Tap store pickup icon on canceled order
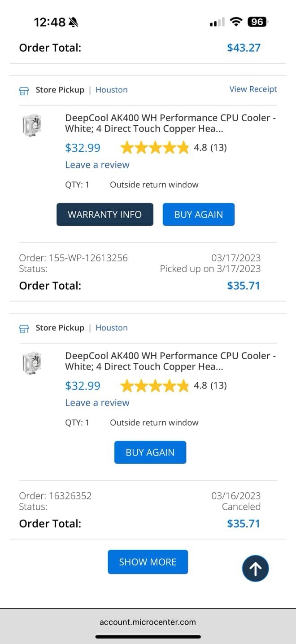Screen dimensions: 296x644 click(x=24, y=329)
